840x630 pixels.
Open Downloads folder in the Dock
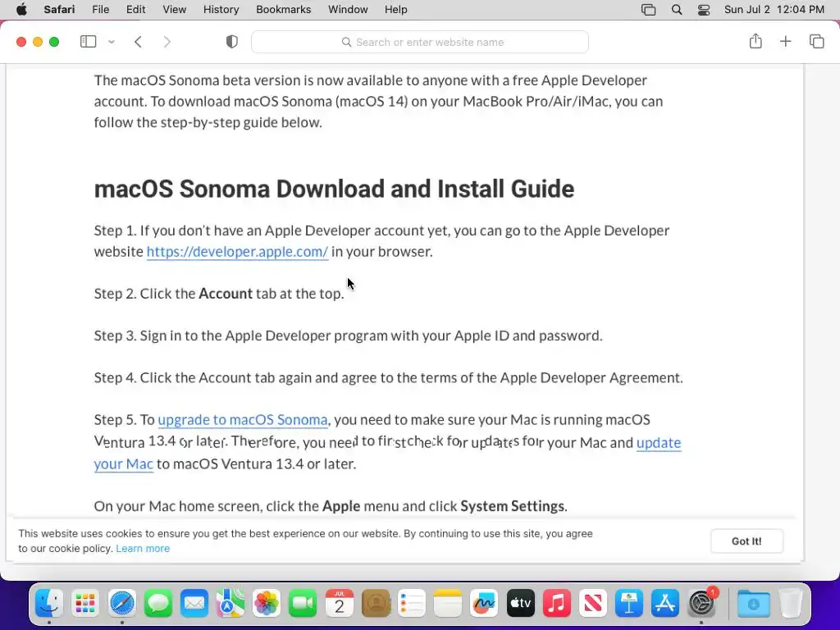[754, 605]
